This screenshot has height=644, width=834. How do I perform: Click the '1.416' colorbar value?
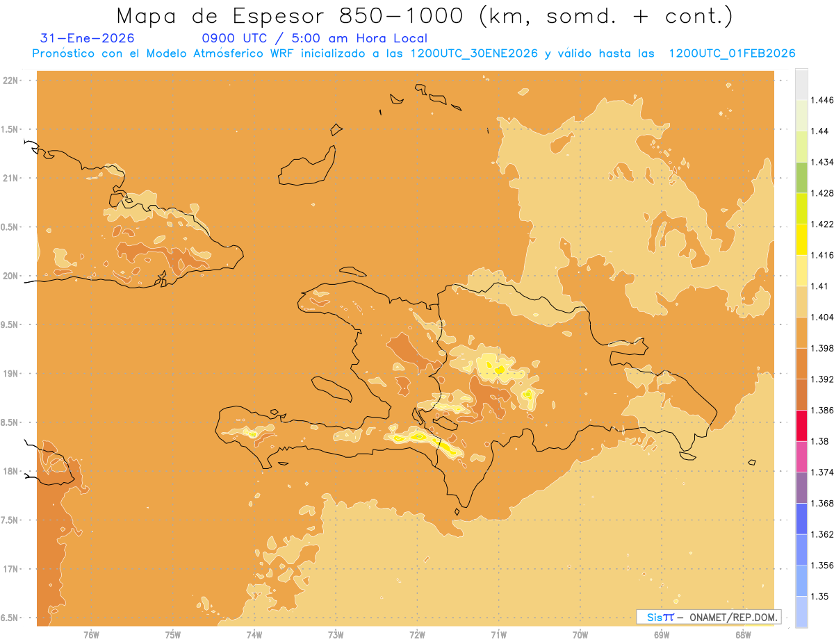(822, 256)
